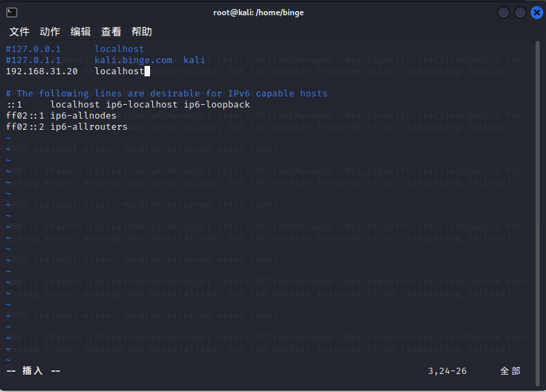The width and height of the screenshot is (546, 392).
Task: Open the 文件 menu
Action: pyautogui.click(x=19, y=32)
